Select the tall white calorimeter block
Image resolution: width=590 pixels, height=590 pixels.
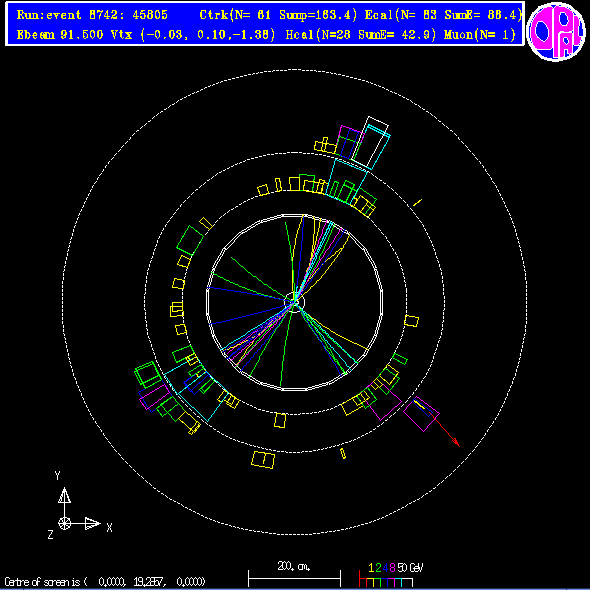[372, 142]
